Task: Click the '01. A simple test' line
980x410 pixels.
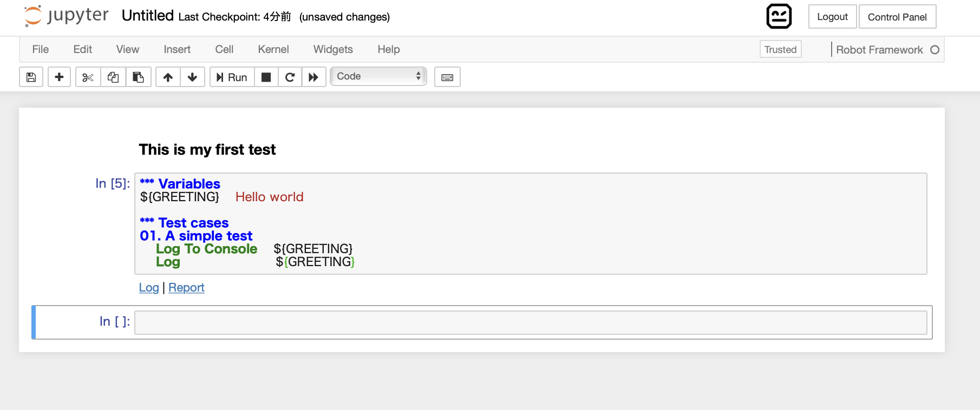Action: tap(196, 236)
